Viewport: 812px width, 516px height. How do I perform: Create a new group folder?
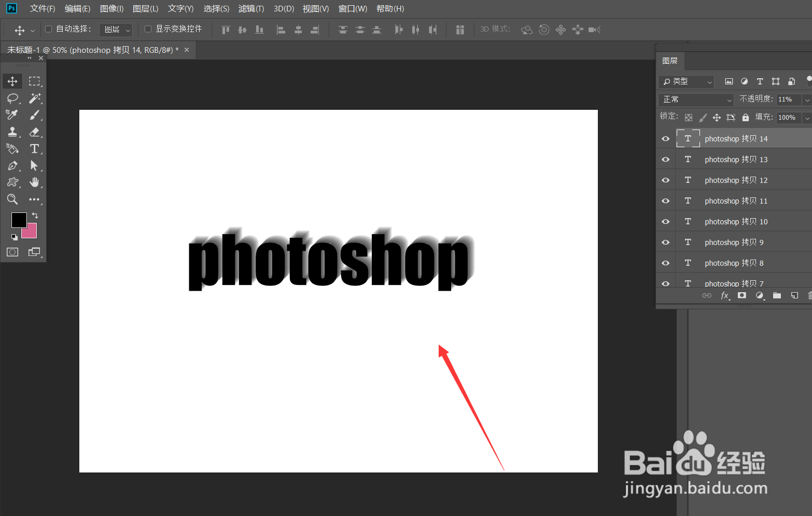[x=777, y=295]
